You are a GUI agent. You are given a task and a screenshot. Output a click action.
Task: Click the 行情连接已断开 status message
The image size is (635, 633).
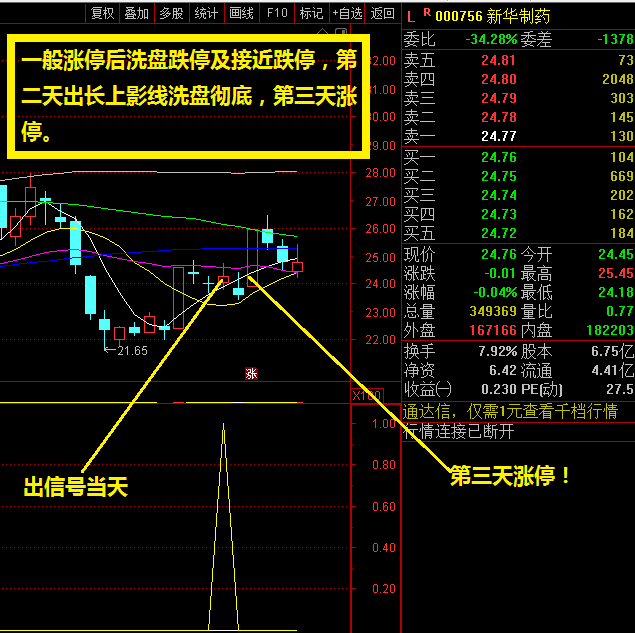coord(458,431)
